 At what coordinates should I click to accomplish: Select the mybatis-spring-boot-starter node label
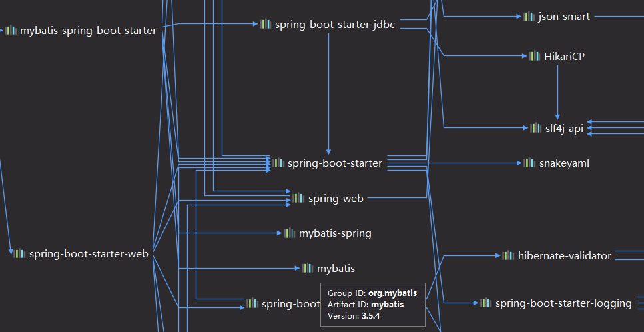[89, 31]
